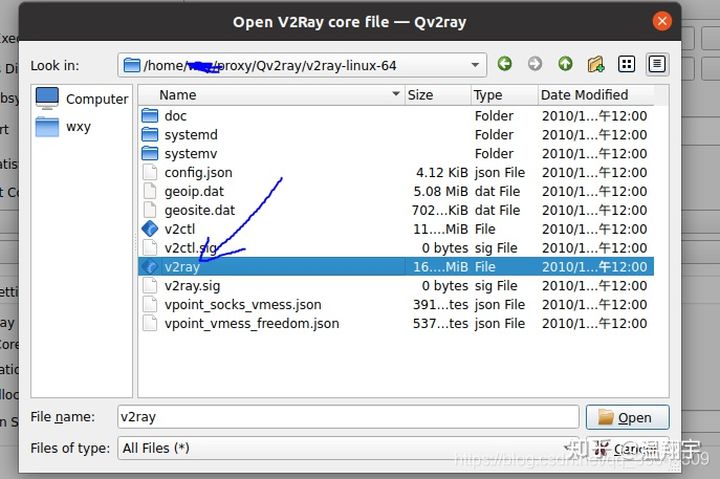Click the vpoint_vmess_freedom.json file name
Screen dimensions: 720x479
tap(252, 323)
